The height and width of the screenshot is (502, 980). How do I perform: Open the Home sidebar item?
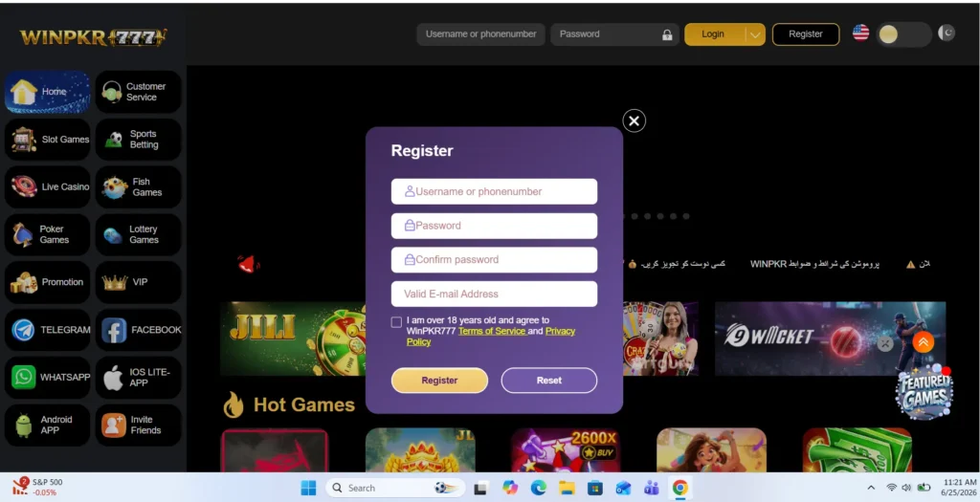click(48, 92)
